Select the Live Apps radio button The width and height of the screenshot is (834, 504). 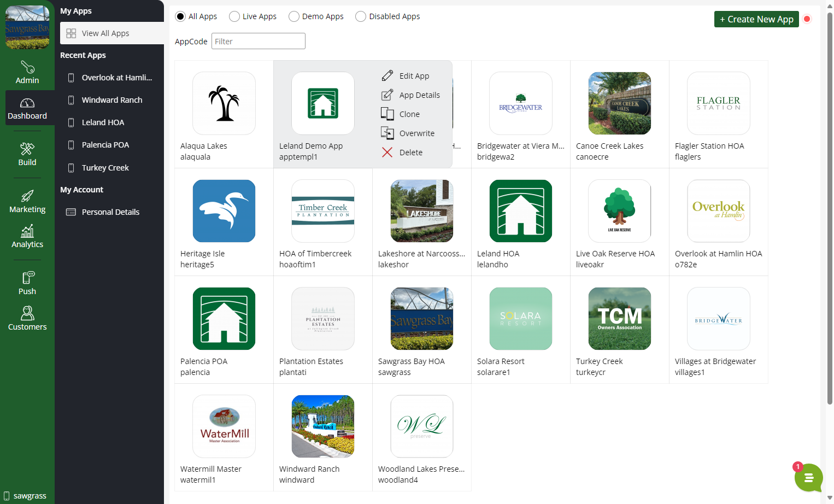pyautogui.click(x=234, y=16)
